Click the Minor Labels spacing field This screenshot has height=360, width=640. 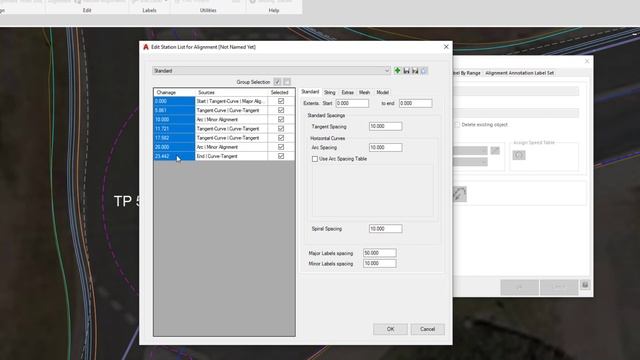[x=380, y=264]
